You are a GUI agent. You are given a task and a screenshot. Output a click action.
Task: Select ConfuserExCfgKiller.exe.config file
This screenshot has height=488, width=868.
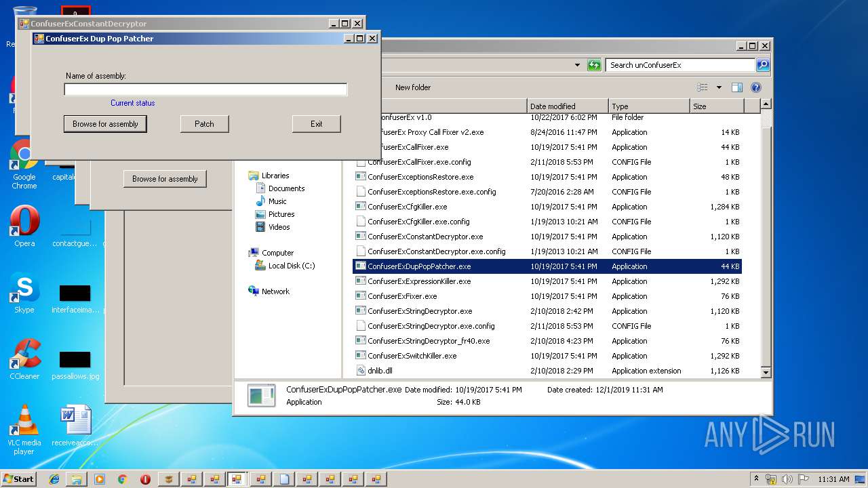(x=418, y=222)
